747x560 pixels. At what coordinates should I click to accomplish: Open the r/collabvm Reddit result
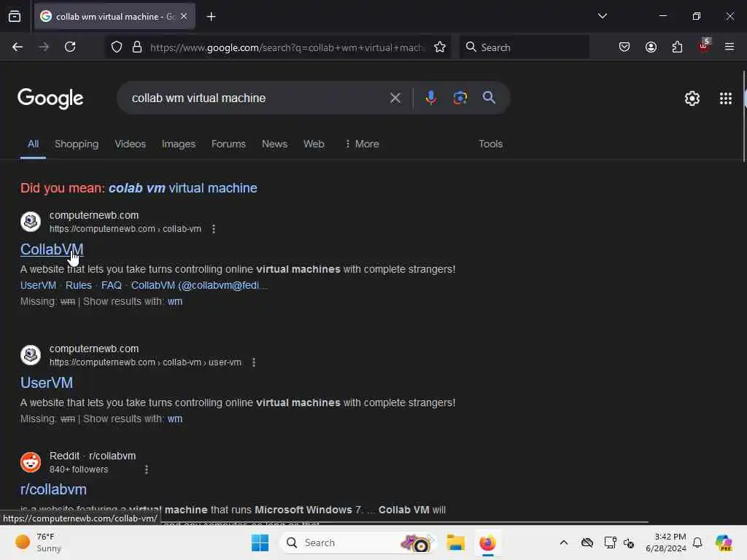coord(53,489)
